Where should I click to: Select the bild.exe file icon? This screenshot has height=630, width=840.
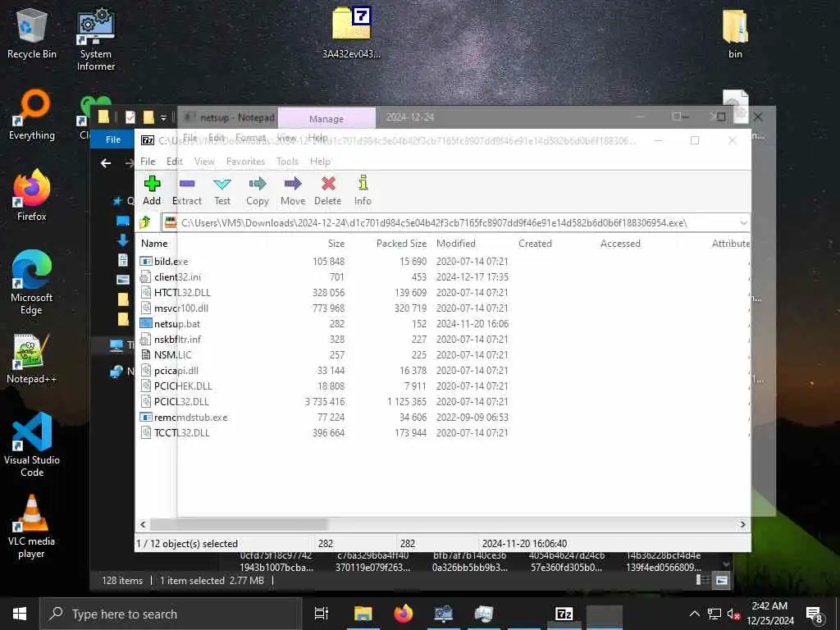pos(146,262)
